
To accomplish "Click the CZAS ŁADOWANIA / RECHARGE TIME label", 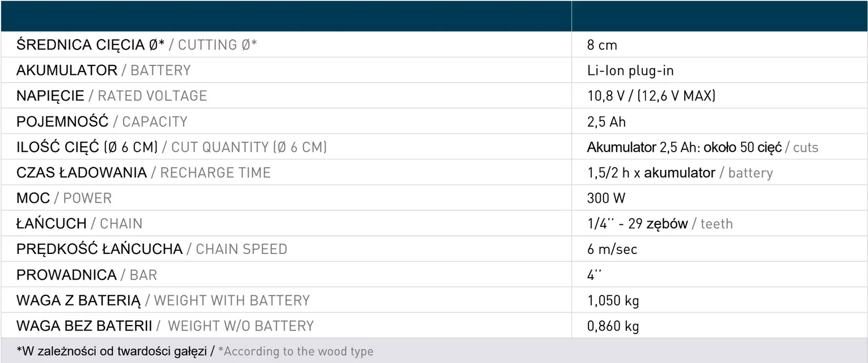I will [x=143, y=173].
